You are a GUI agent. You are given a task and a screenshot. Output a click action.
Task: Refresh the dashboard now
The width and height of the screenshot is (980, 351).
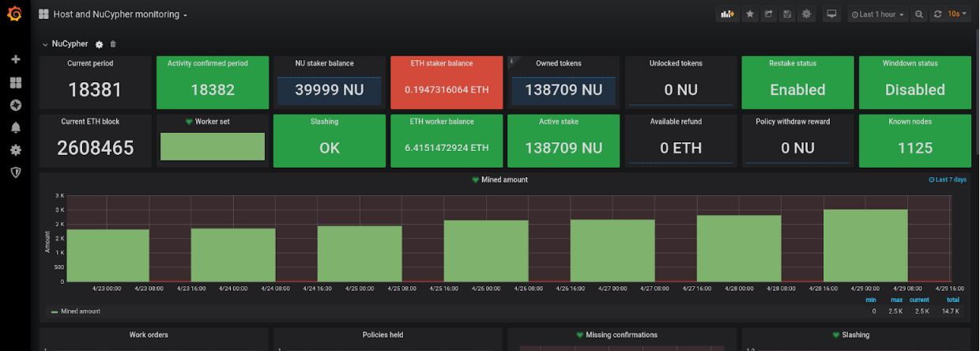(937, 14)
